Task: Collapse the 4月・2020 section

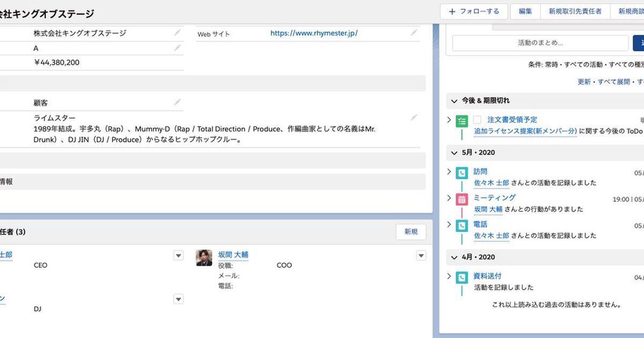Action: (x=454, y=258)
